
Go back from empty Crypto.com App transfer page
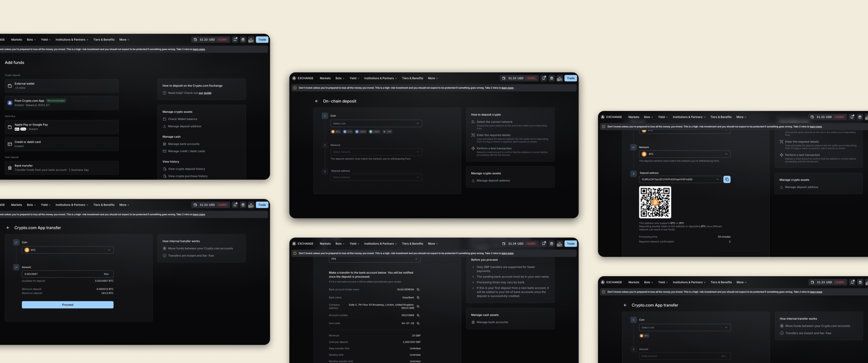(625, 305)
